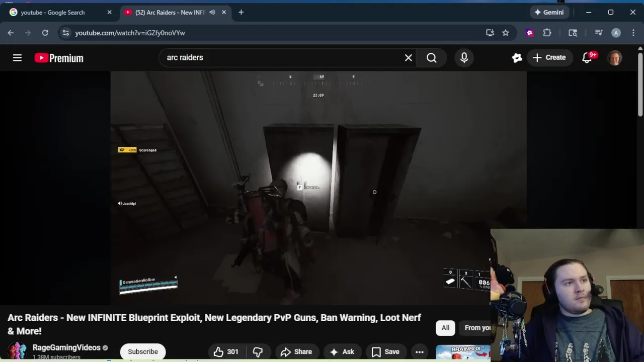Open the Extensions puzzle icon
This screenshot has width=644, height=362.
547,33
